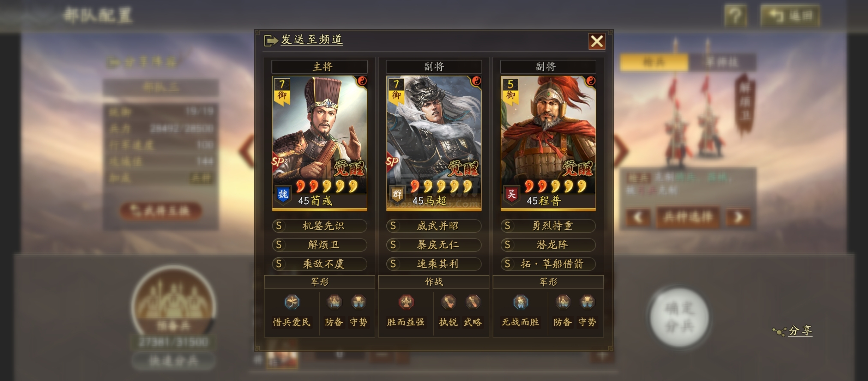Open the 荀彧 general portrait card
The image size is (868, 381).
click(320, 143)
